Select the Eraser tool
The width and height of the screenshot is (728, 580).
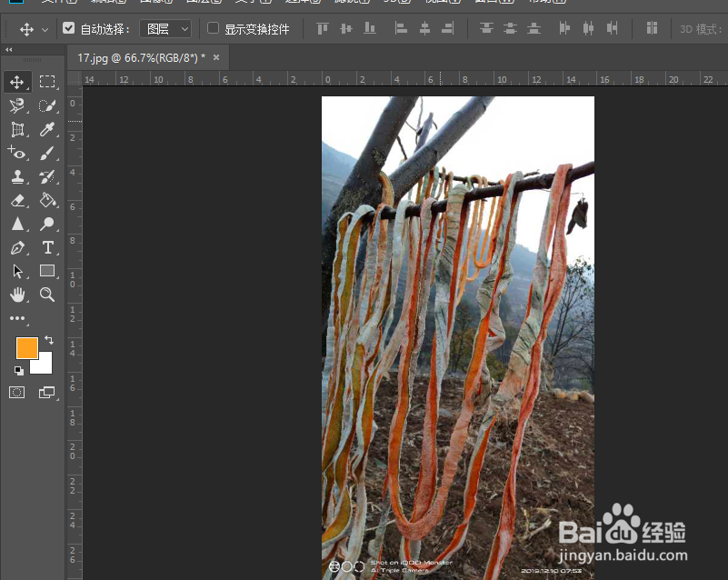17,201
